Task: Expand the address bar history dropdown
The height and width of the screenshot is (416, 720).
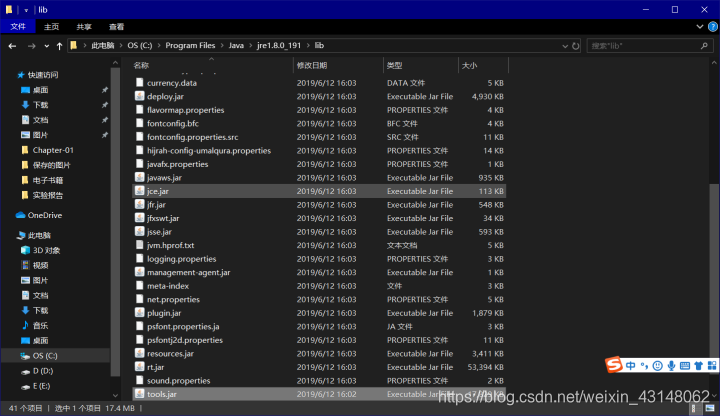Action: (565, 46)
